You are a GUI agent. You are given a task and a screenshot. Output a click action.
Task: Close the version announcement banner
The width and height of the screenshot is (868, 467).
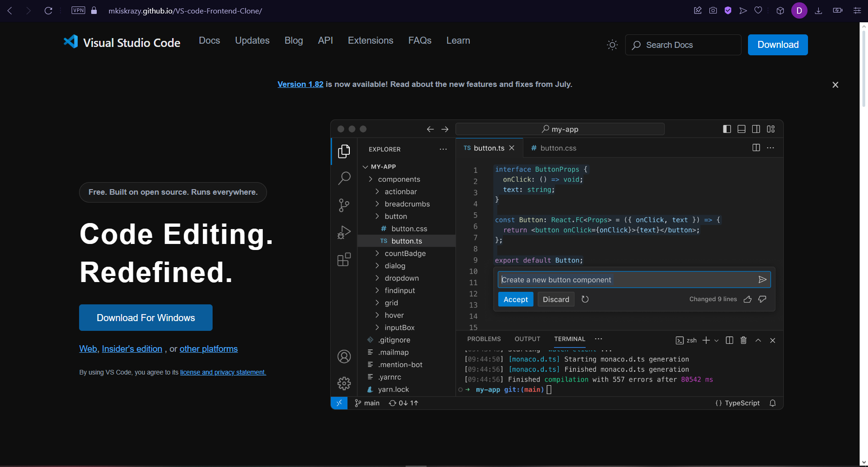click(835, 85)
